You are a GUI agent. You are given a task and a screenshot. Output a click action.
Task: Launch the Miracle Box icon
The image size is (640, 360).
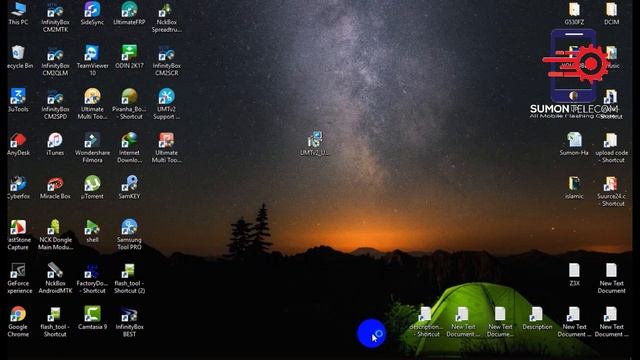point(55,188)
